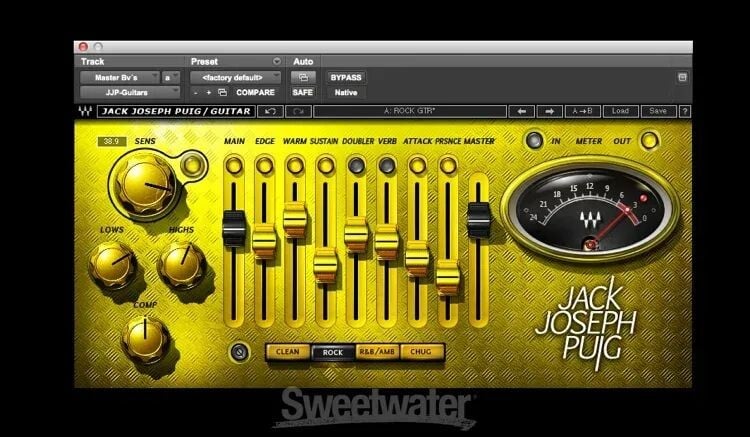Click the Save preset button

click(x=658, y=111)
